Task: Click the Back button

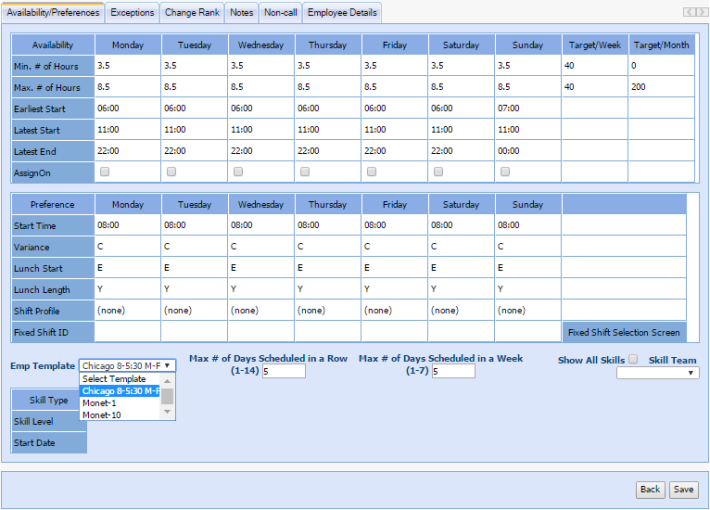Action: coord(650,489)
